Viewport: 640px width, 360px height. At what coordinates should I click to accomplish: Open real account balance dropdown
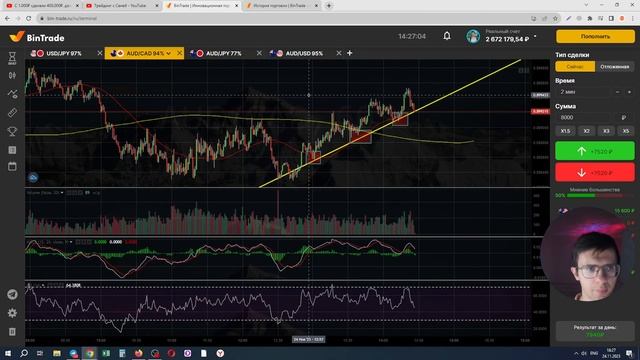pyautogui.click(x=536, y=37)
